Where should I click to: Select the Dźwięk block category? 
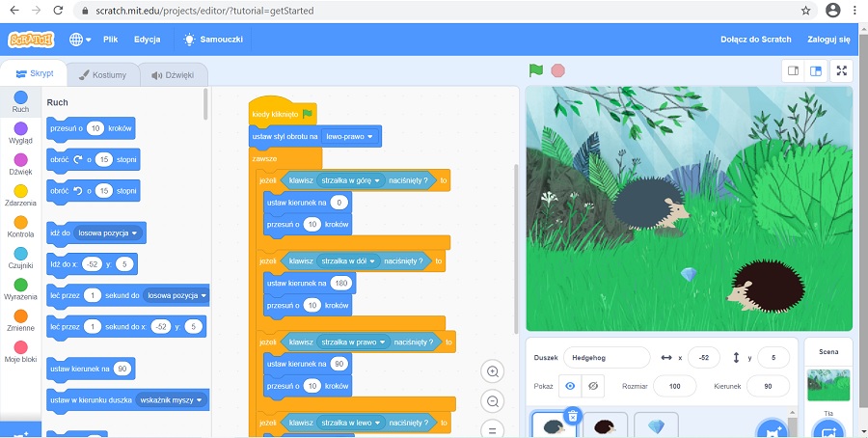click(20, 164)
